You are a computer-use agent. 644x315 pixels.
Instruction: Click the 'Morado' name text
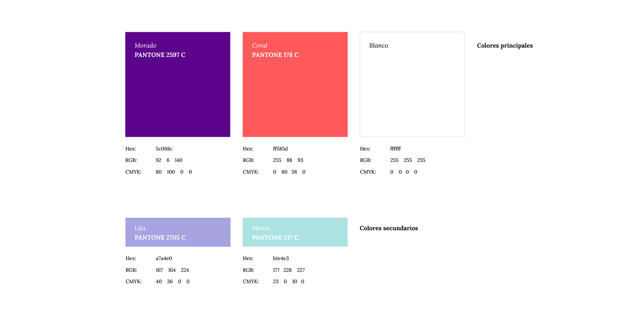[146, 46]
